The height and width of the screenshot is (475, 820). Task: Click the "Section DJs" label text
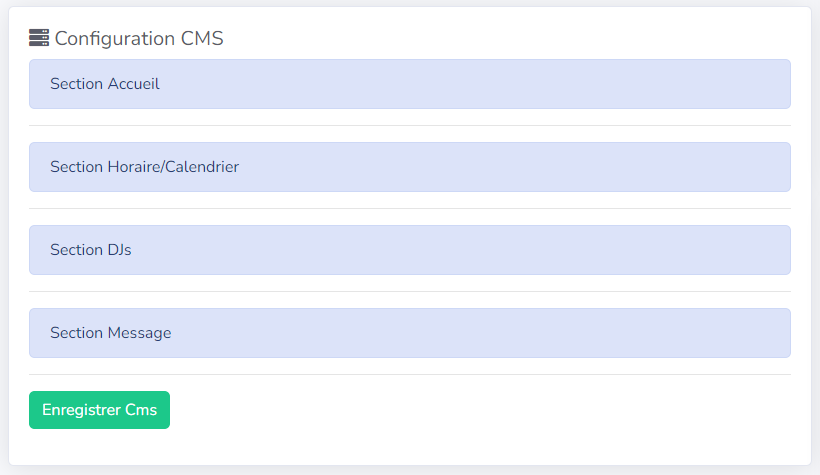point(90,250)
